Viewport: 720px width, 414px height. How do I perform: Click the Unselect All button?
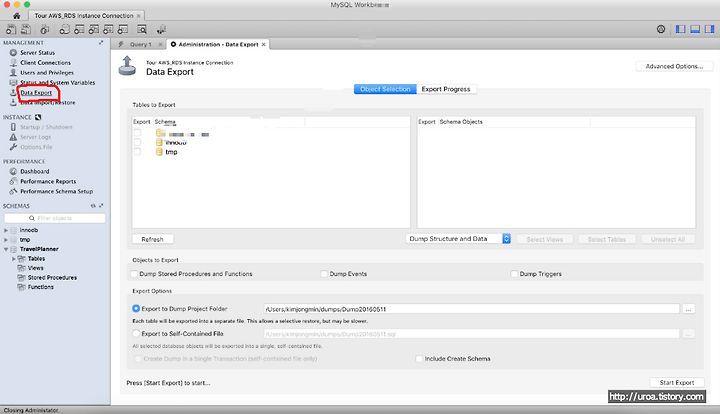click(x=668, y=240)
